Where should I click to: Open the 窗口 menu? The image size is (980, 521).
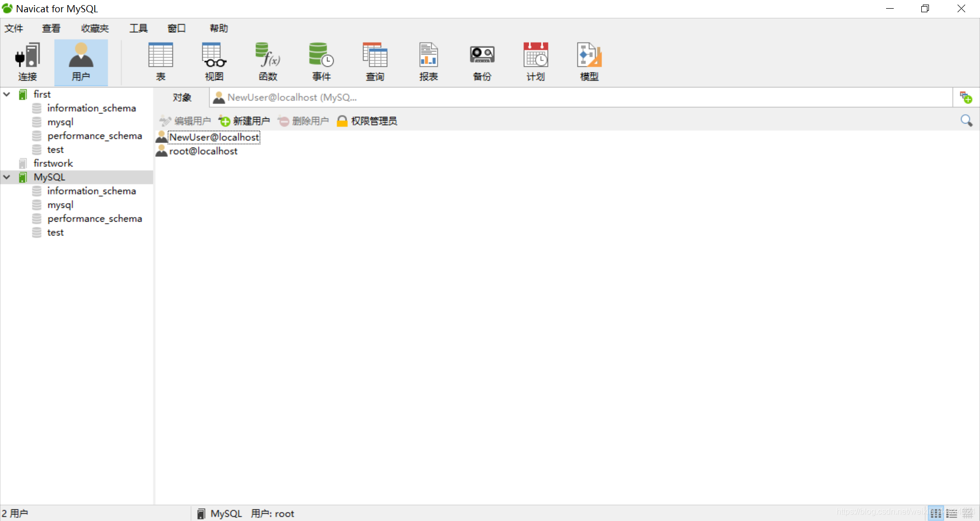click(177, 28)
